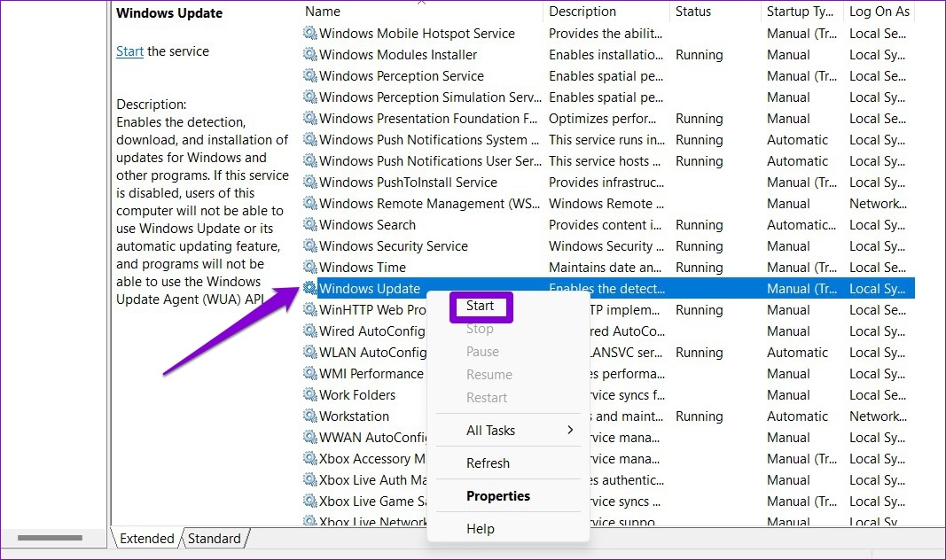Select the Windows Update service name
946x560 pixels.
coord(370,289)
